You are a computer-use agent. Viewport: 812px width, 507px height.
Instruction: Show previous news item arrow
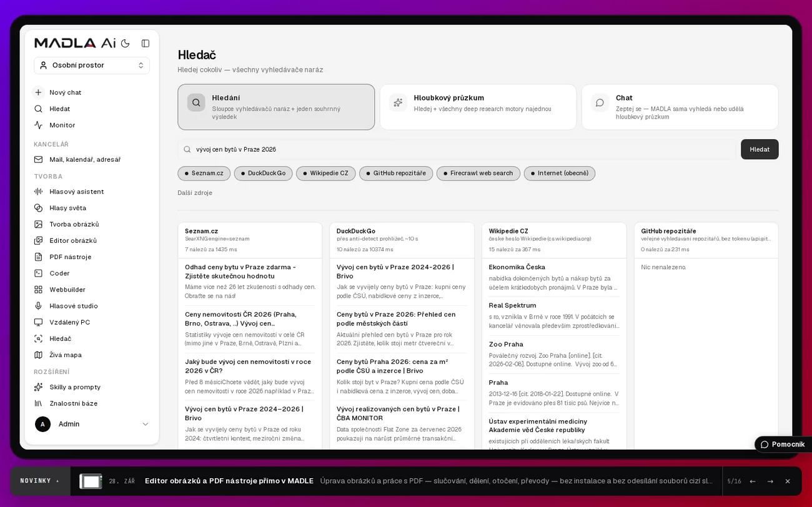753,481
